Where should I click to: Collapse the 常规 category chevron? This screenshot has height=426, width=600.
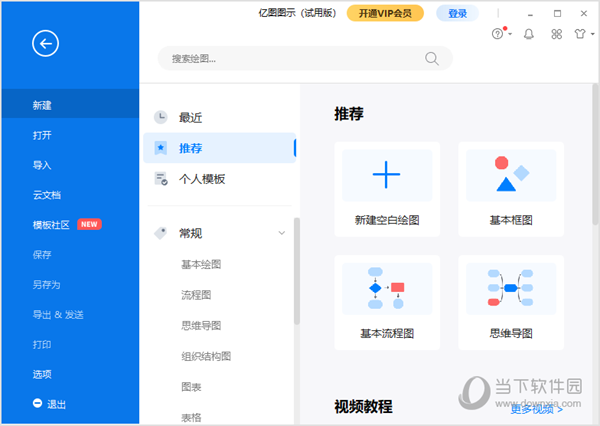tap(282, 233)
